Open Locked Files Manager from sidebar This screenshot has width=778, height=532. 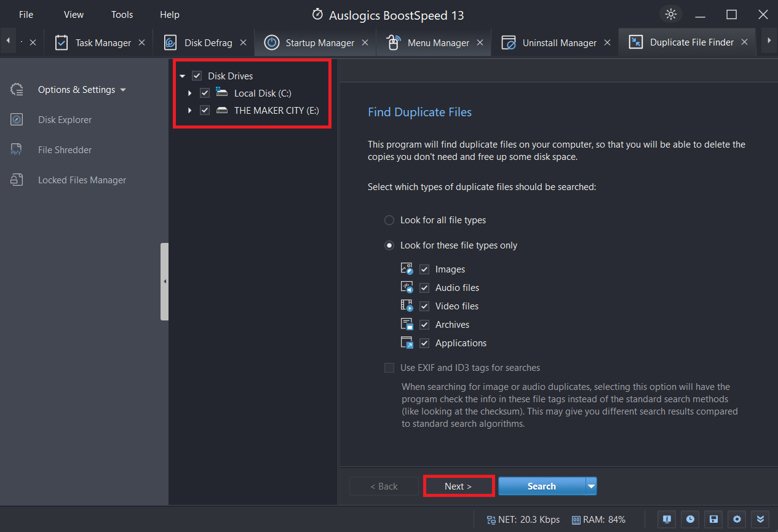82,180
